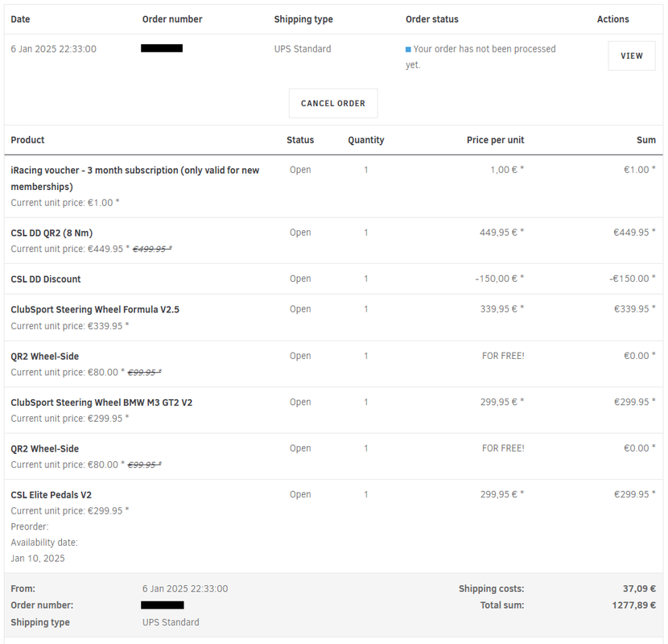Click the Open status of iRacing voucher row

coord(300,170)
